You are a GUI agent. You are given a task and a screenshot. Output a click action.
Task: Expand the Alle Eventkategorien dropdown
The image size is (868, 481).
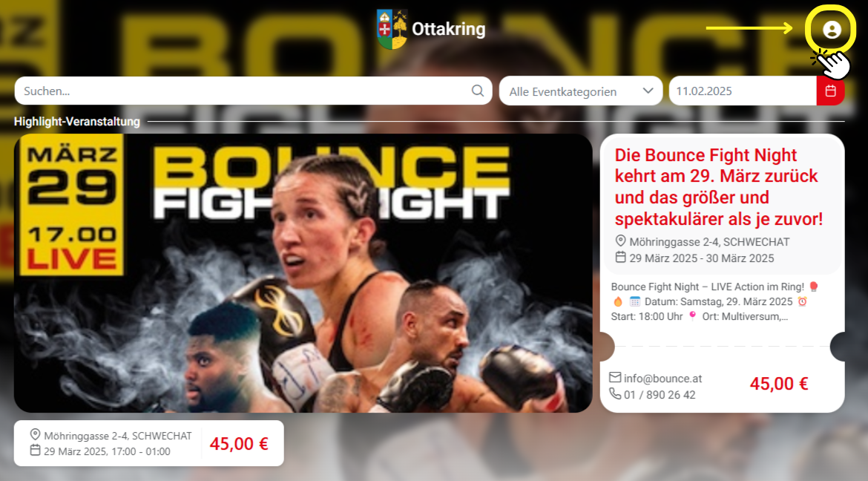pyautogui.click(x=581, y=91)
